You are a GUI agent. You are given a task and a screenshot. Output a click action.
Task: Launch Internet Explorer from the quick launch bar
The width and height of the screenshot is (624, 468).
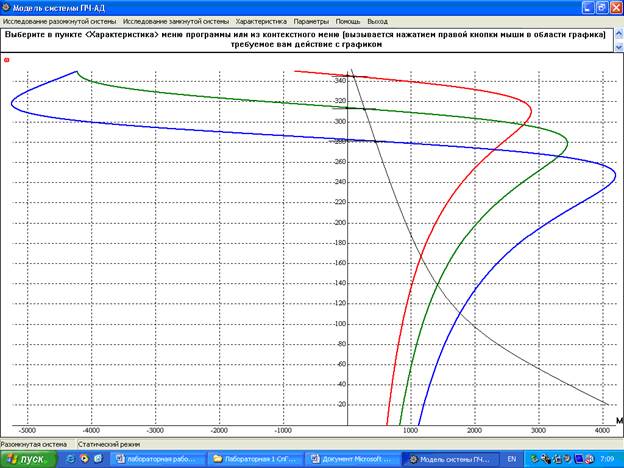pos(72,459)
